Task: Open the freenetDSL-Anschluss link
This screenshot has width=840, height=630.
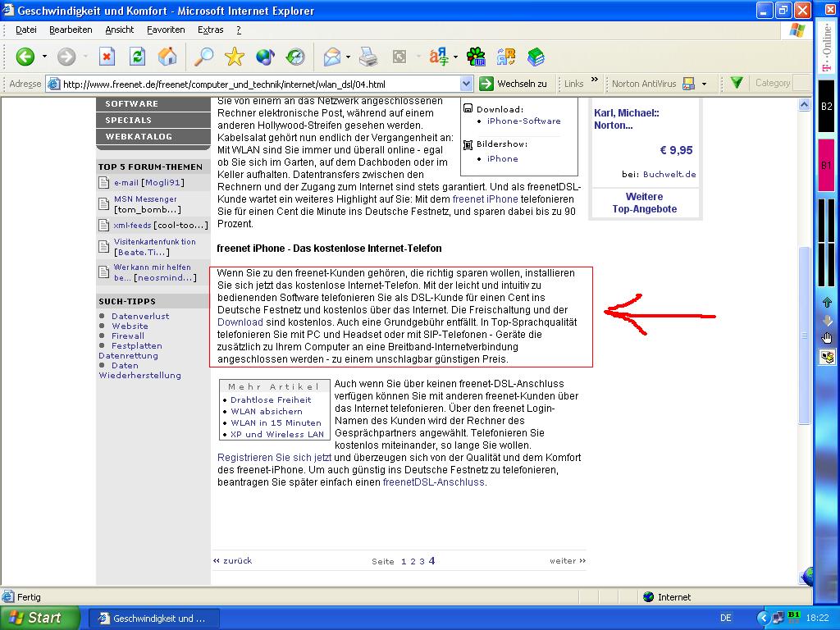Action: pyautogui.click(x=433, y=482)
